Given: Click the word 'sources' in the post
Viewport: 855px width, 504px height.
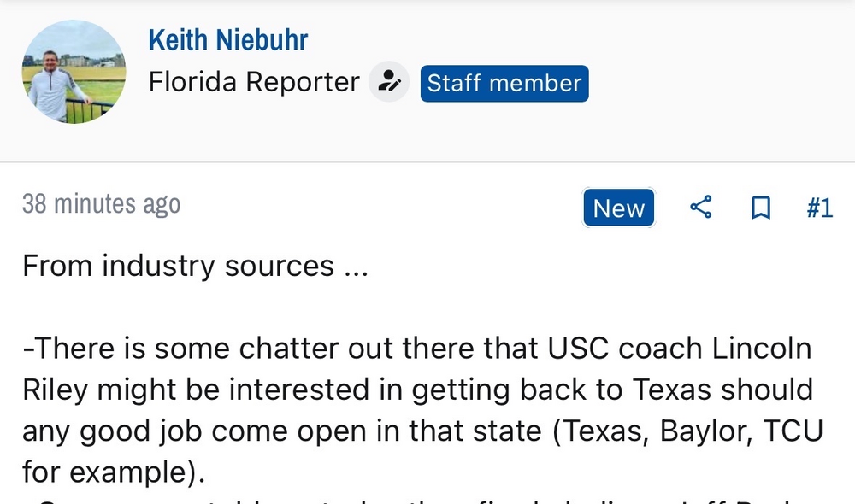Looking at the screenshot, I should pyautogui.click(x=280, y=266).
